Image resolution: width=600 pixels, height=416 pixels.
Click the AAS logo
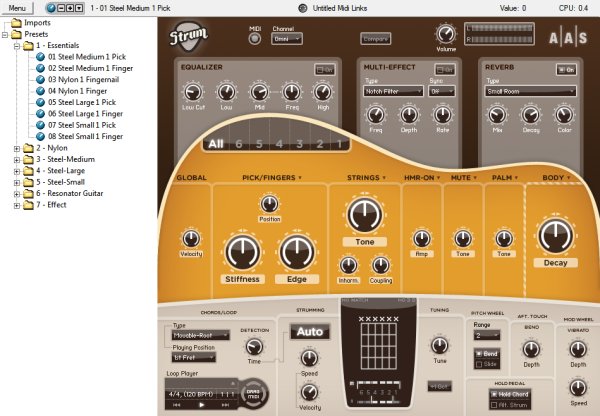(568, 38)
